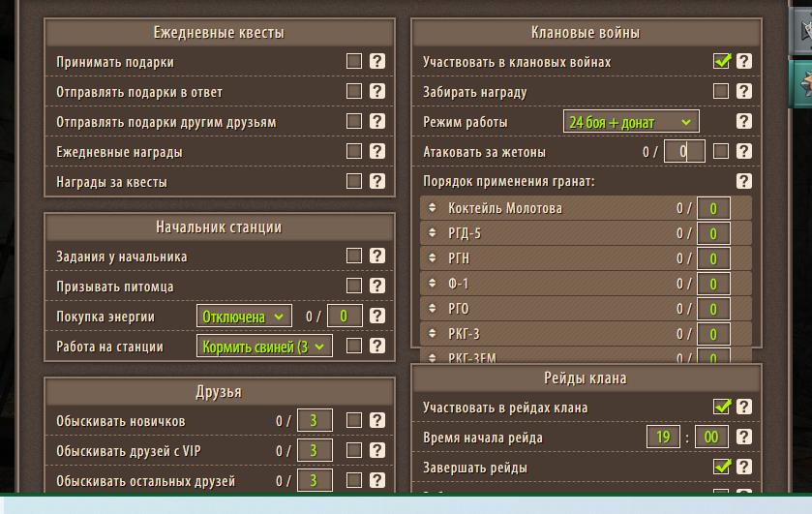Click question mark for Покупка энергии
Viewport: 812px width, 514px height.
coord(377,317)
